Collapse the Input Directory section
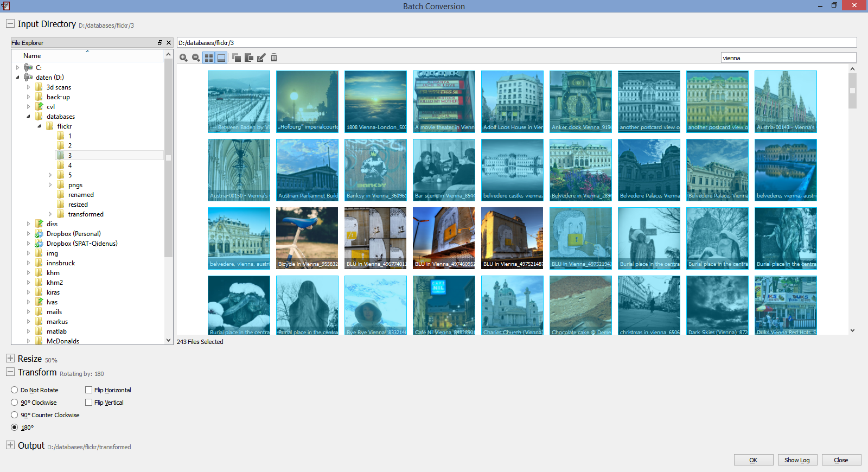 coord(10,24)
